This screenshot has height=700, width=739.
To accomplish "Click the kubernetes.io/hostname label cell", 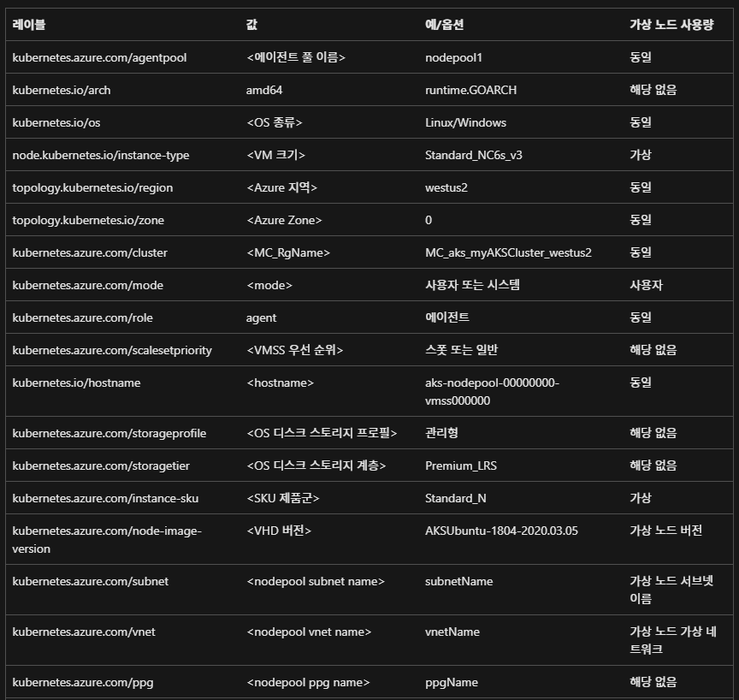I will tap(76, 383).
